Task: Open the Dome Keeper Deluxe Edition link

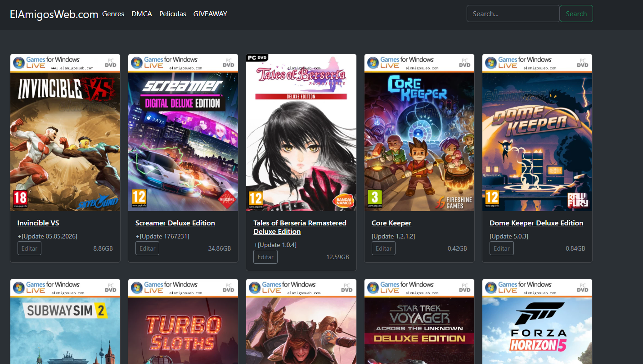Action: tap(536, 223)
